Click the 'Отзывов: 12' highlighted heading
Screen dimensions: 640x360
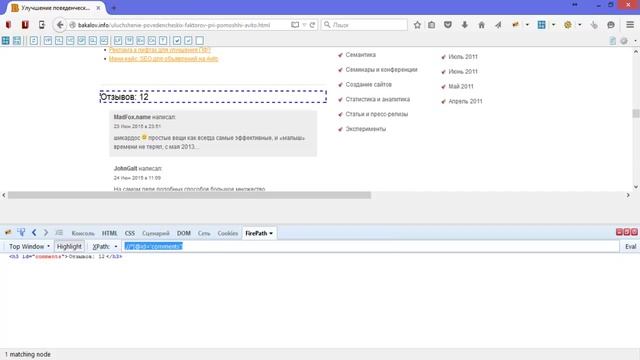click(213, 97)
